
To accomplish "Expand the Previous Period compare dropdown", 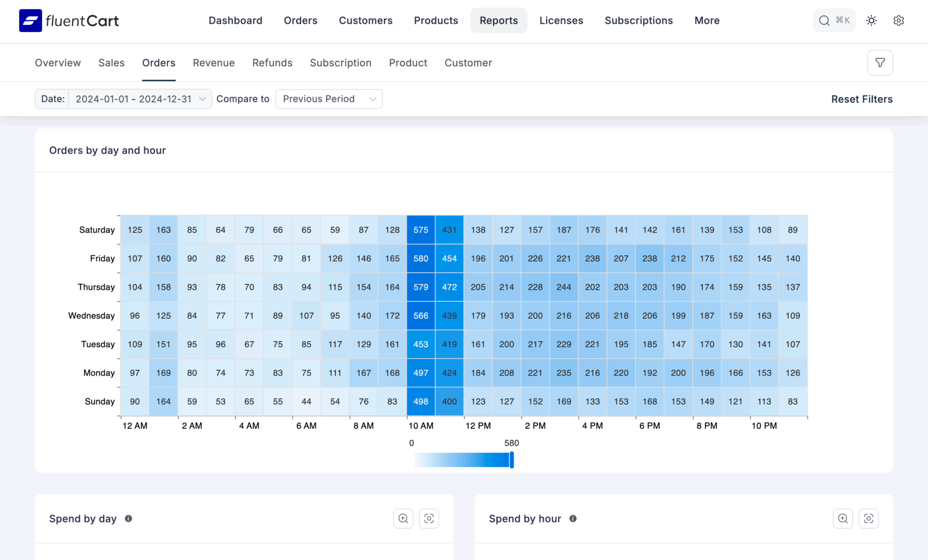I will coord(329,99).
